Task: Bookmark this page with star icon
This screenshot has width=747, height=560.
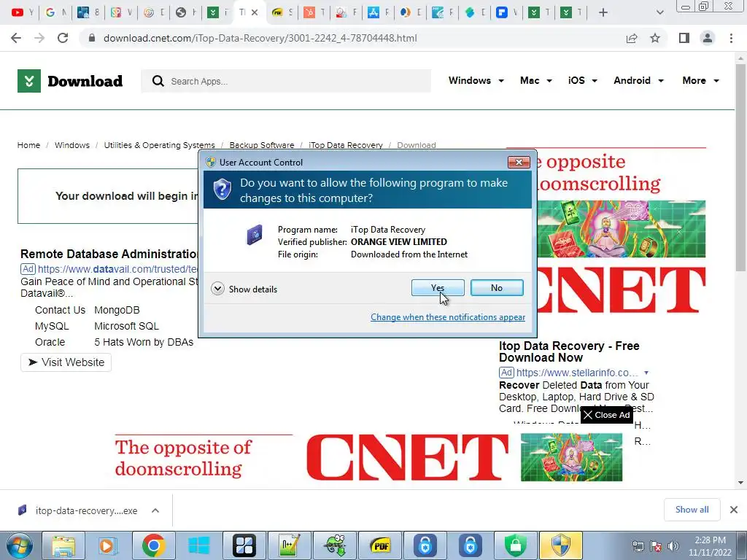Action: click(x=655, y=38)
